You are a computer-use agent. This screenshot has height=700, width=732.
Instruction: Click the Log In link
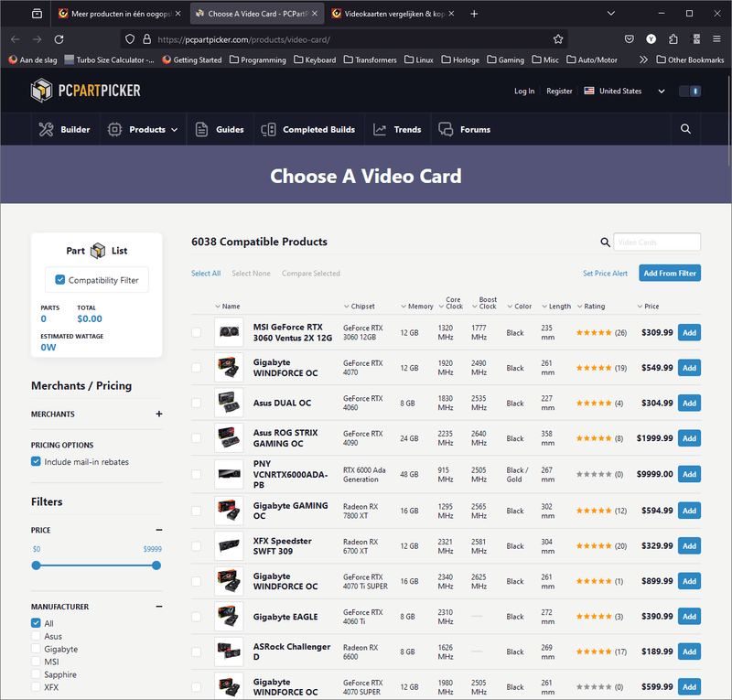click(x=524, y=92)
